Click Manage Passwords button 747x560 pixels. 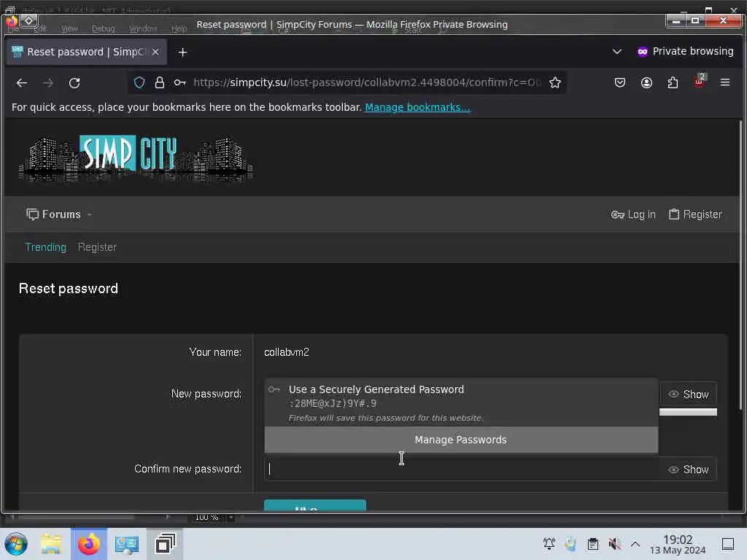click(x=461, y=440)
